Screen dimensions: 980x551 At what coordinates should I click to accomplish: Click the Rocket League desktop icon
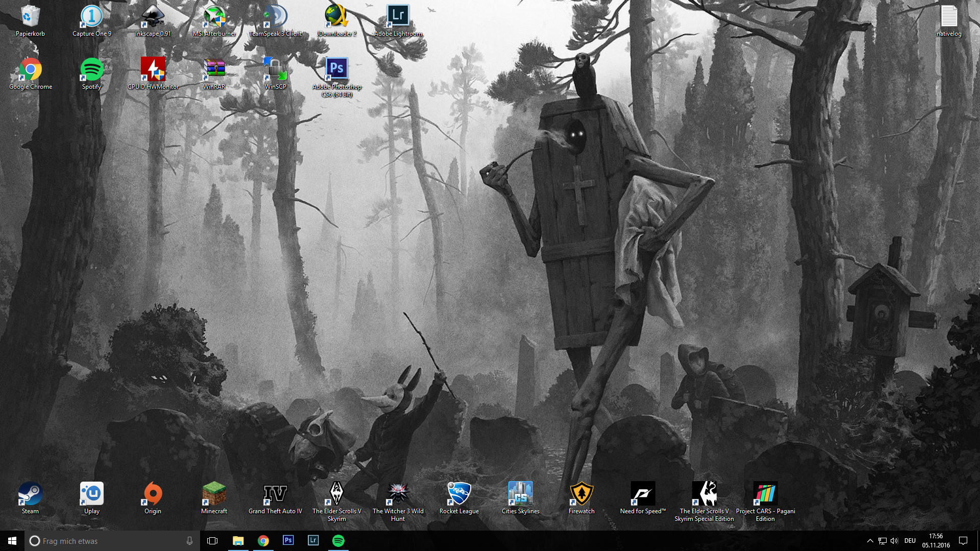click(459, 494)
